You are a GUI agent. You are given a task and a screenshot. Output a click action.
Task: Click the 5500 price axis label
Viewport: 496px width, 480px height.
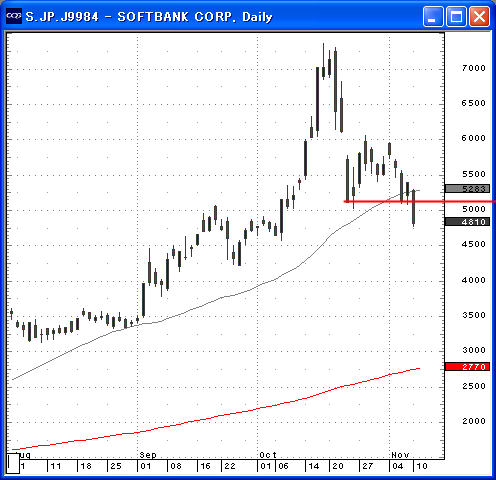(x=473, y=174)
